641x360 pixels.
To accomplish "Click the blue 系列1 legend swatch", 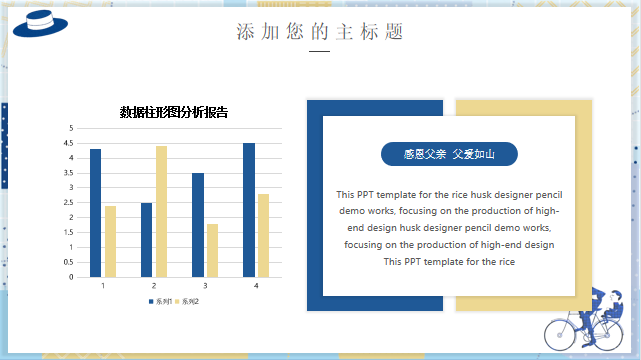I will (x=151, y=302).
